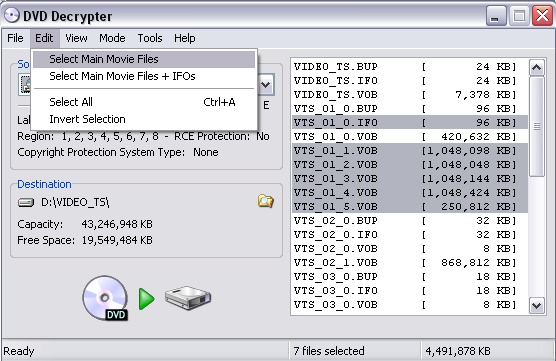This screenshot has height=361, width=556.
Task: Open the View menu
Action: click(76, 38)
